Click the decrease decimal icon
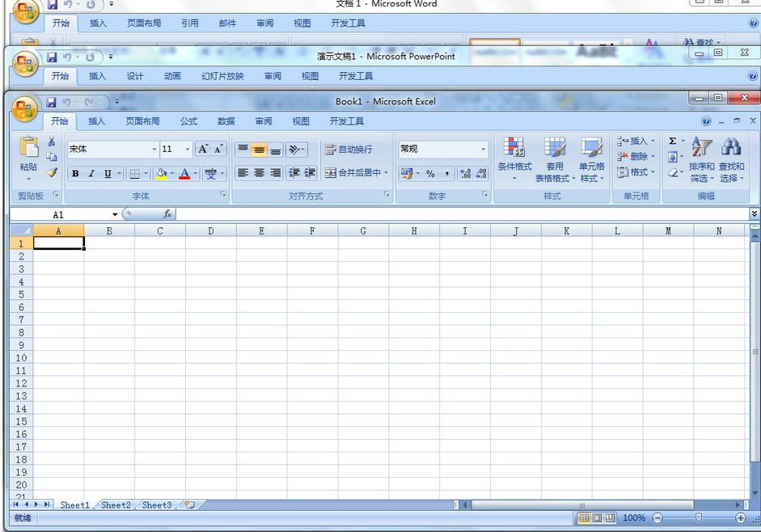 pyautogui.click(x=481, y=173)
